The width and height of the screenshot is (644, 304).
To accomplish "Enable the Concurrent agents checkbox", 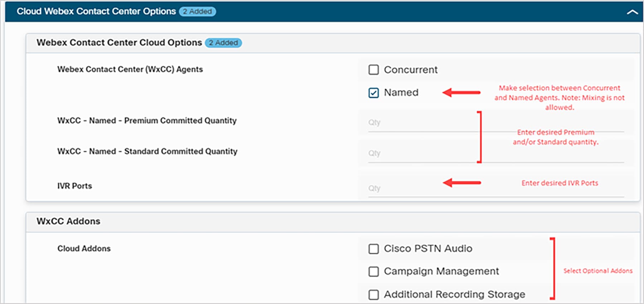I will [x=374, y=70].
